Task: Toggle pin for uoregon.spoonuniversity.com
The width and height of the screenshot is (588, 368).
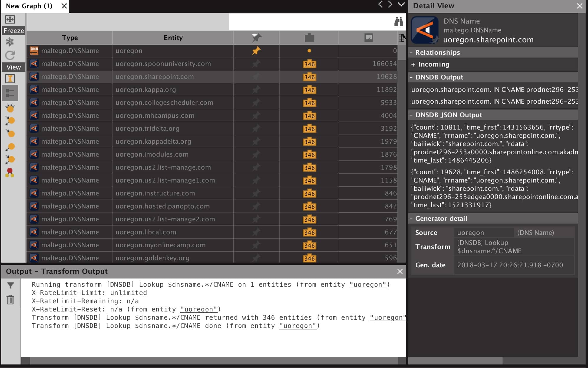Action: click(x=256, y=64)
